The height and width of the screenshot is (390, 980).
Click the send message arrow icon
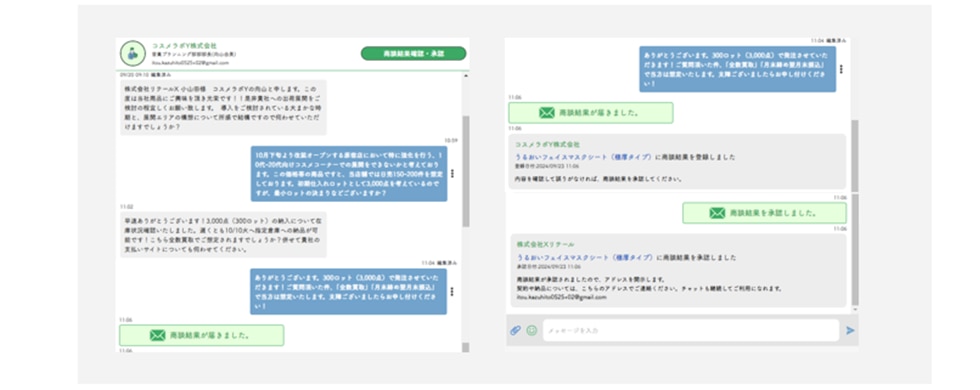(850, 331)
